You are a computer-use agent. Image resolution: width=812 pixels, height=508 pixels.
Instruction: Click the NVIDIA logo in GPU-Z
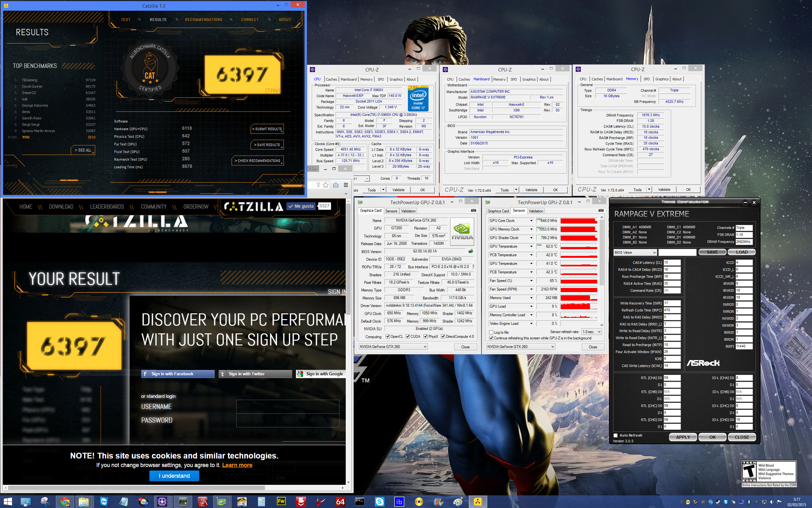click(462, 231)
